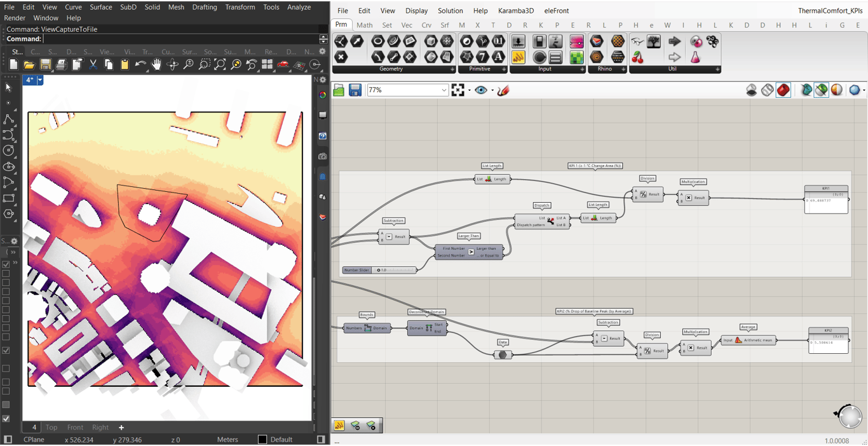Expand the Geometry panel components
Screen dimensions: 868x446
(x=452, y=69)
